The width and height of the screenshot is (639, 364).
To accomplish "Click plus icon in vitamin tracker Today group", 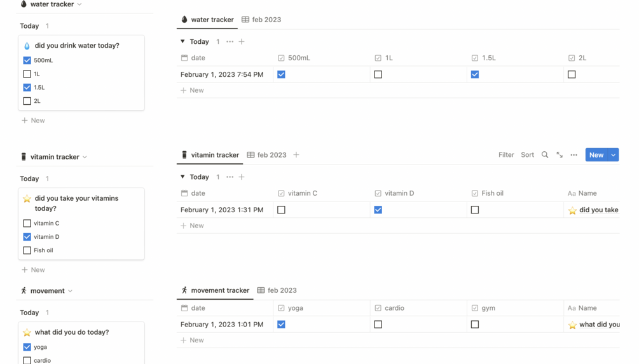I will (242, 177).
